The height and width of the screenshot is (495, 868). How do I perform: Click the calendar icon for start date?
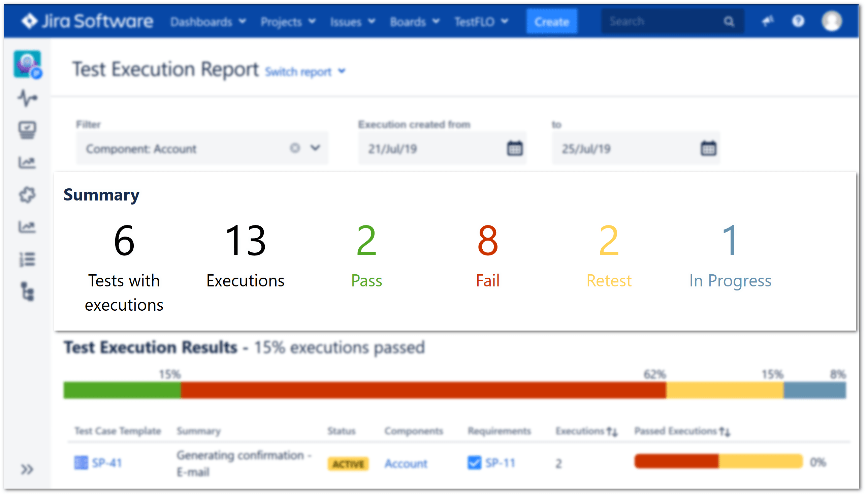coord(514,149)
